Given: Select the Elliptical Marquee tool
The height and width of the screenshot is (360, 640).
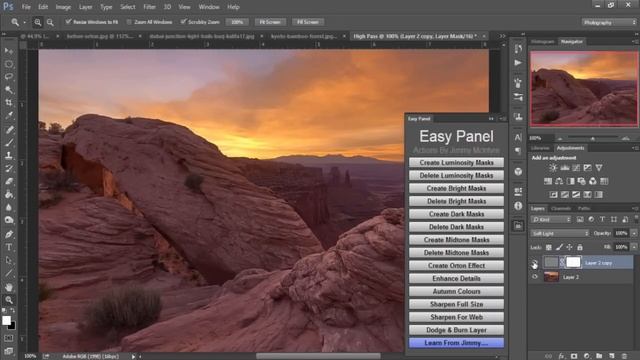Looking at the screenshot, I should click(9, 64).
